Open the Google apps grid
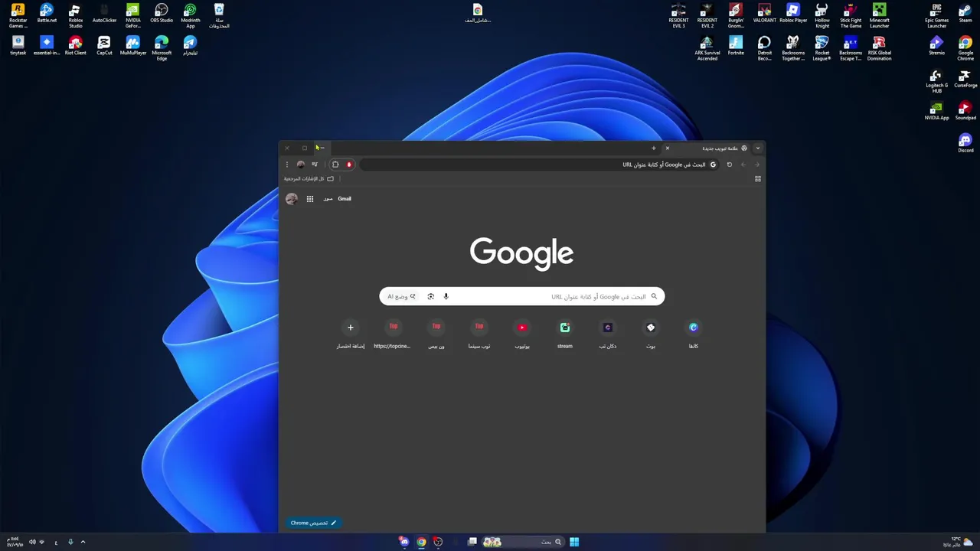Image resolution: width=980 pixels, height=551 pixels. [310, 199]
